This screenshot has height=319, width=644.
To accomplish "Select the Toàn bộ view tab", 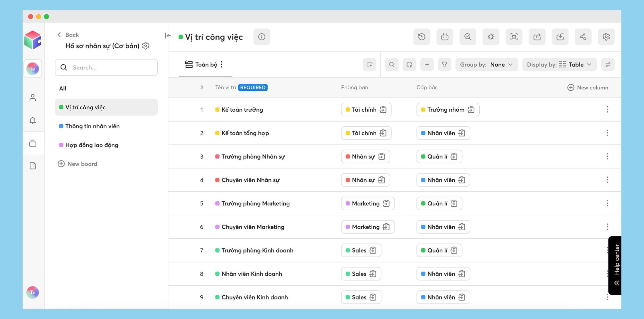I will 201,64.
